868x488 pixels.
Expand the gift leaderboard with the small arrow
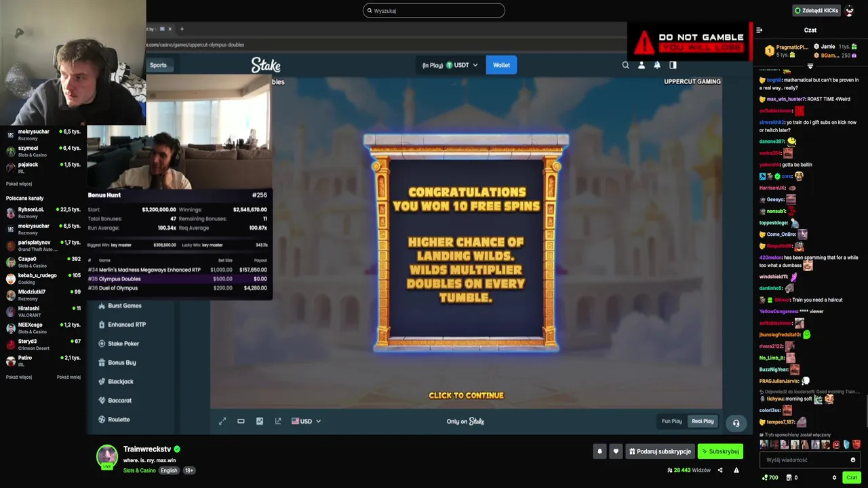point(810,66)
